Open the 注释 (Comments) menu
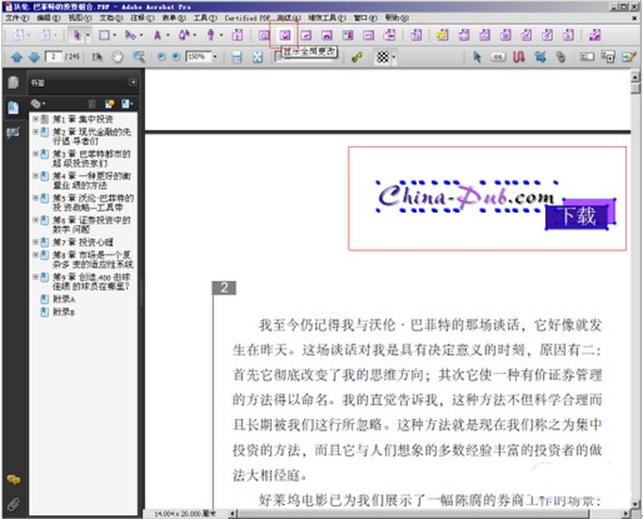The height and width of the screenshot is (519, 643). pos(142,18)
